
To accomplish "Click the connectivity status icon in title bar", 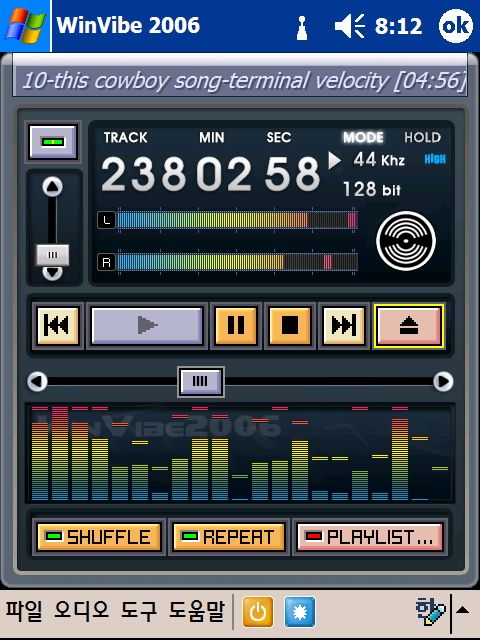I will [x=302, y=28].
